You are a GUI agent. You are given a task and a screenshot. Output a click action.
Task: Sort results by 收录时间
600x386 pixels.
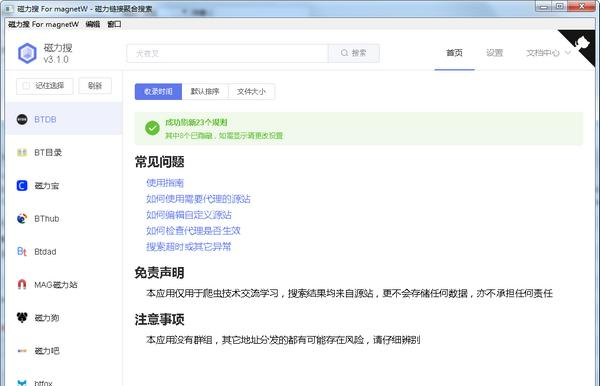pyautogui.click(x=158, y=92)
